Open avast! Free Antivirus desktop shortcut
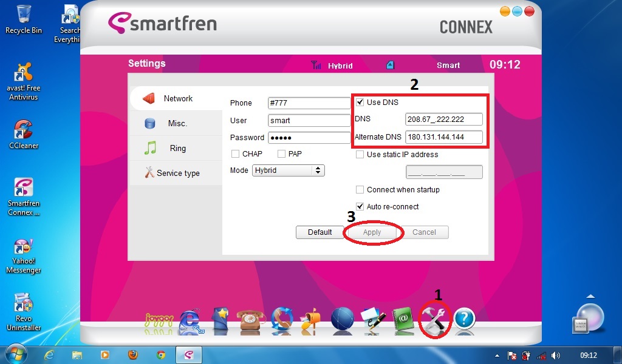The width and height of the screenshot is (622, 364). 24,81
